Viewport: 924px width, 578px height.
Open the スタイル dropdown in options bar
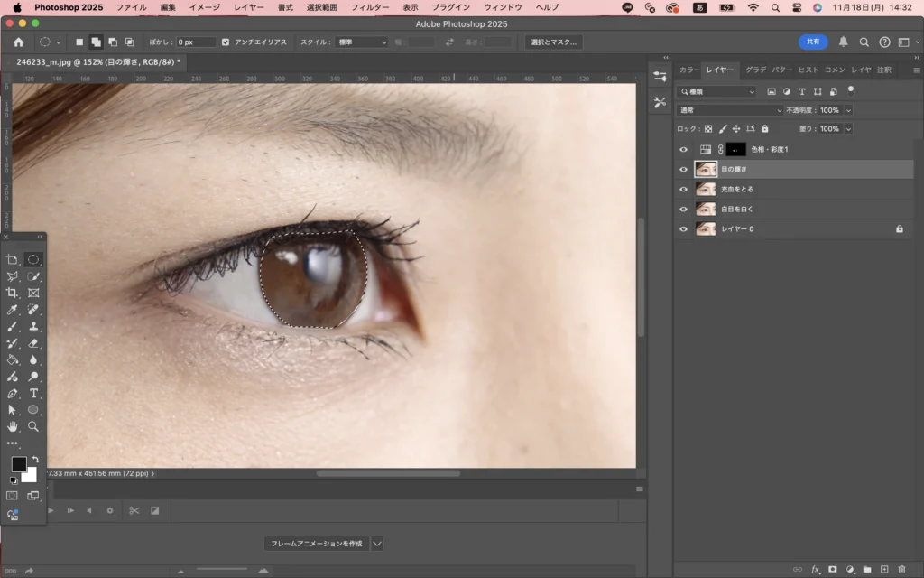361,42
